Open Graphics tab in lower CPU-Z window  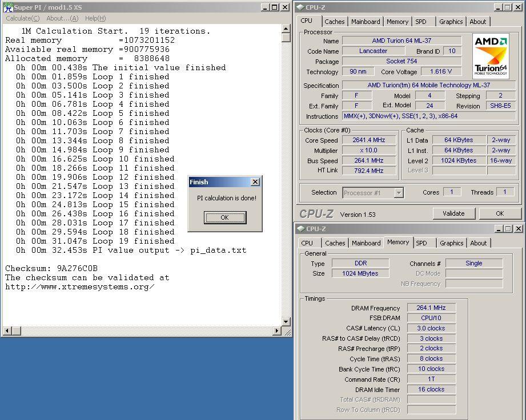[x=452, y=243]
